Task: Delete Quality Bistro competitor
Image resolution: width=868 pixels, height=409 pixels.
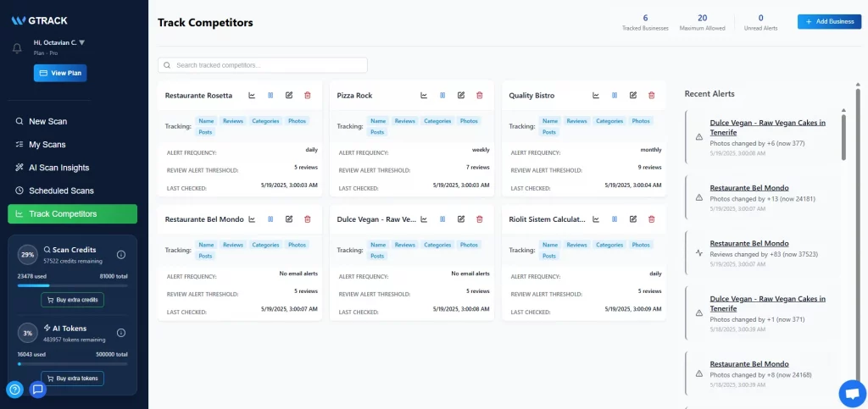Action: (x=652, y=95)
